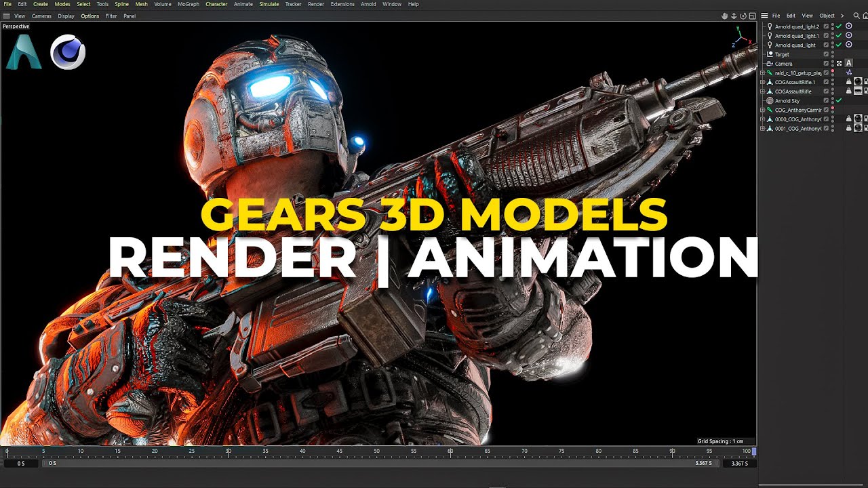
Task: Open the MoGraph menu
Action: (x=189, y=4)
